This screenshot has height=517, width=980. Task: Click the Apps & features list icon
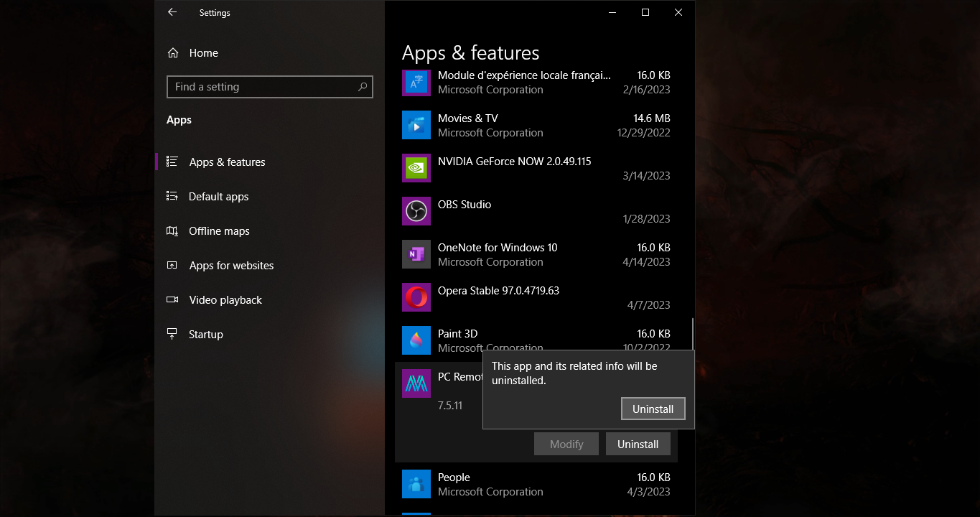click(x=172, y=162)
